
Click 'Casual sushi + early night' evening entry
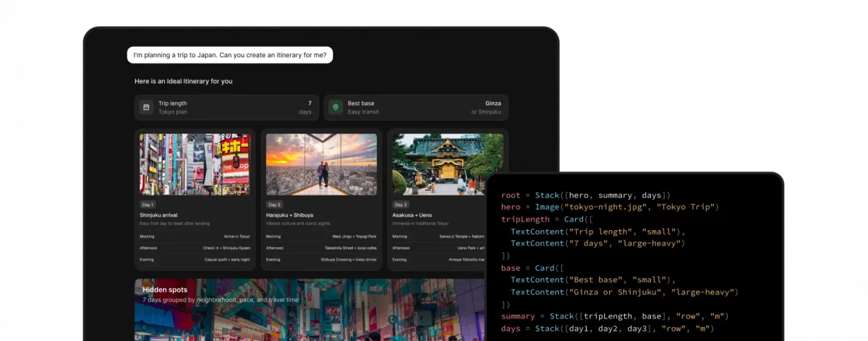tap(227, 259)
